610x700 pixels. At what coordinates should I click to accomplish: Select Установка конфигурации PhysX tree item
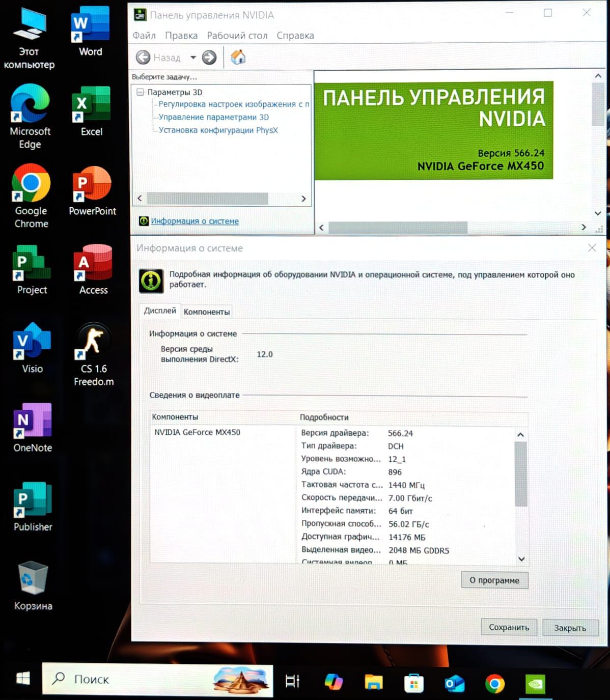coord(218,130)
